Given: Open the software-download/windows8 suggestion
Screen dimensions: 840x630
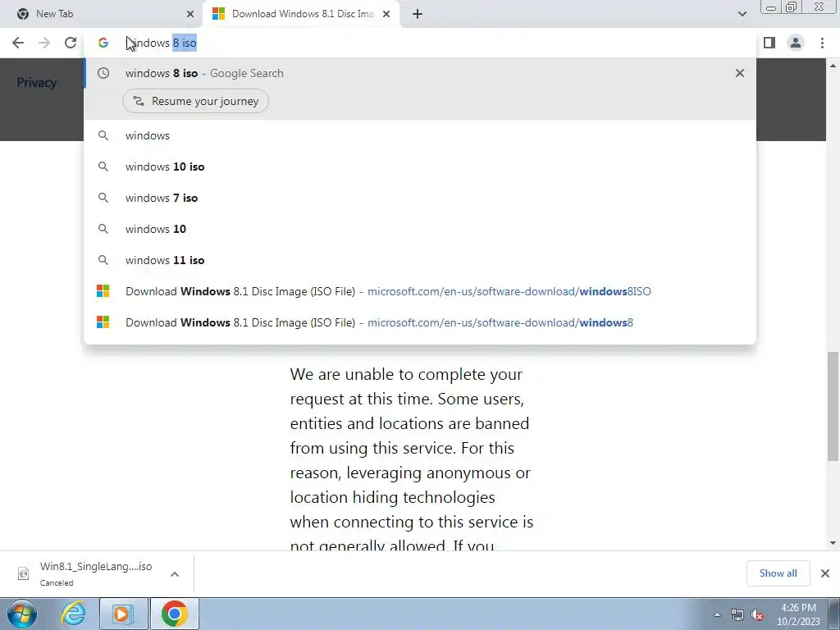Looking at the screenshot, I should [420, 322].
